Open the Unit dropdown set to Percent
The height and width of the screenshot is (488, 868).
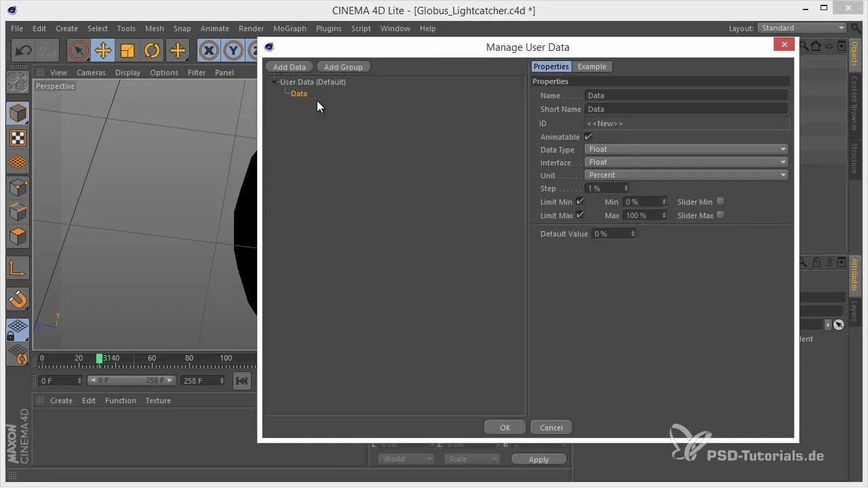click(x=686, y=175)
